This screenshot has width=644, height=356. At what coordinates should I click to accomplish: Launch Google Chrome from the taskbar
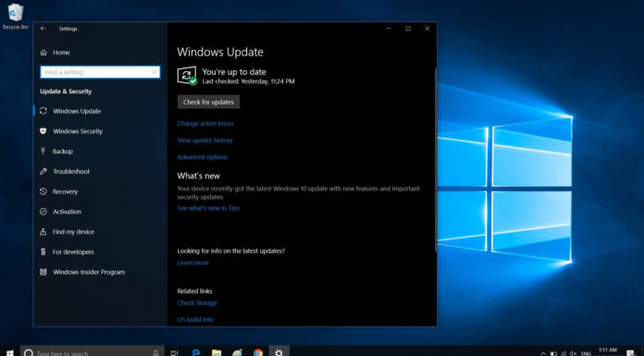click(258, 352)
